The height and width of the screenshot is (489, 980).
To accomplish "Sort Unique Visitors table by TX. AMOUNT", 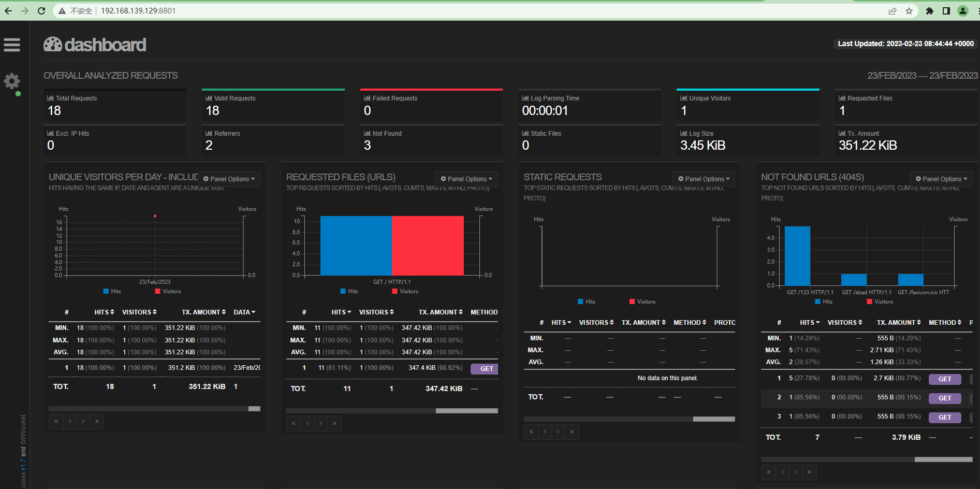I will (x=204, y=312).
